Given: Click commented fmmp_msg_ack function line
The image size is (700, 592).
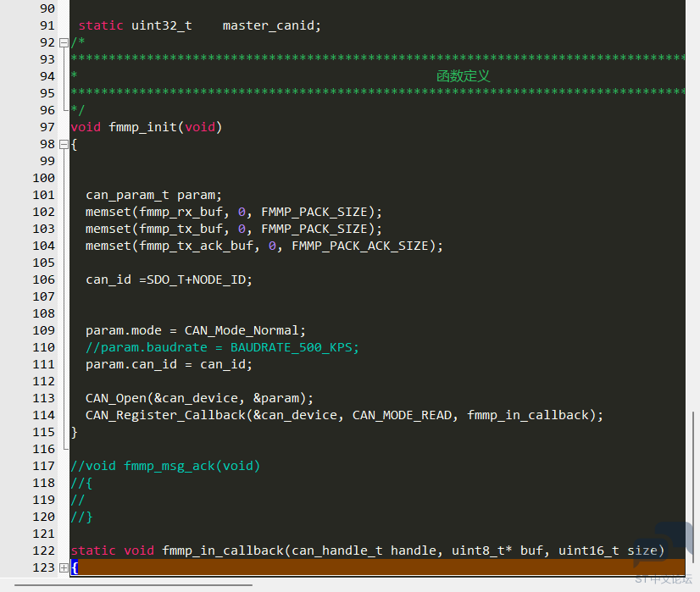Looking at the screenshot, I should tap(165, 466).
